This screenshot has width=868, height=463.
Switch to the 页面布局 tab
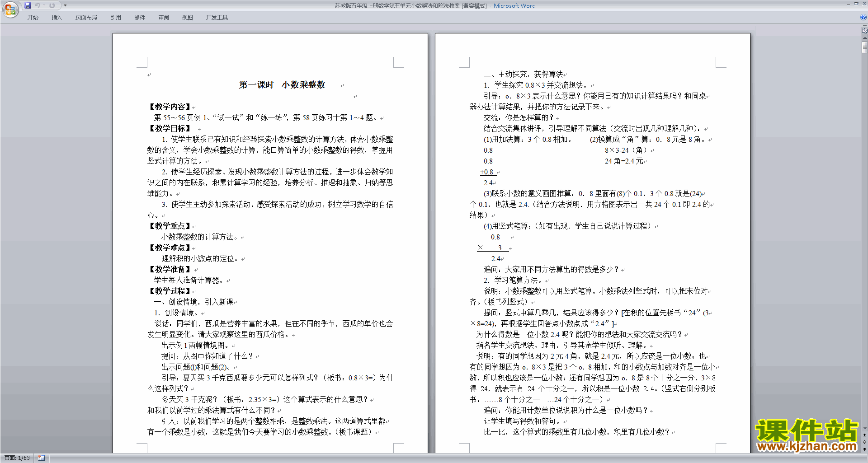click(x=86, y=18)
